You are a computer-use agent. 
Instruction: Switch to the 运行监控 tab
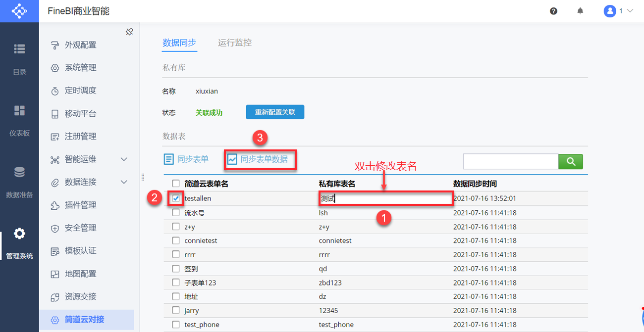coord(235,43)
